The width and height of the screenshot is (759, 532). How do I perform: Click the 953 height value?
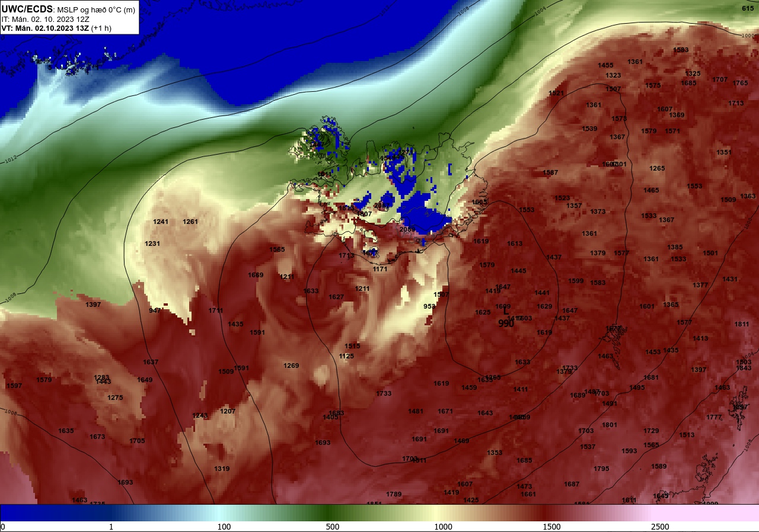pos(430,306)
